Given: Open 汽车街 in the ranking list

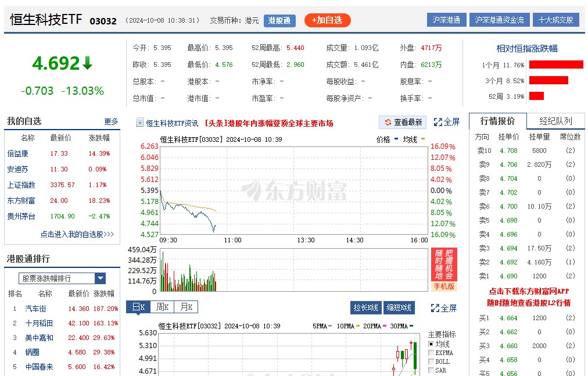Looking at the screenshot, I should (35, 309).
